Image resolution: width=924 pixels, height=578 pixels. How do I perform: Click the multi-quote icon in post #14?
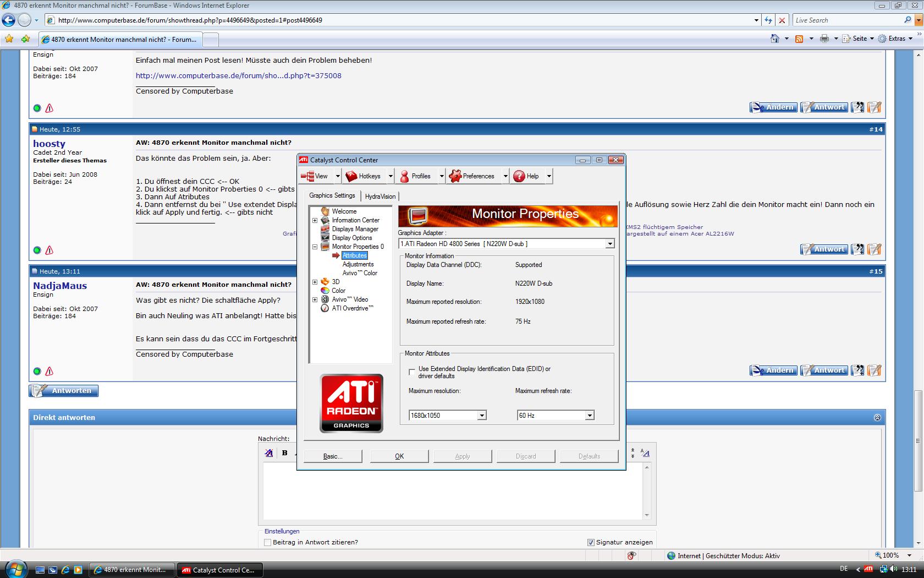(857, 249)
